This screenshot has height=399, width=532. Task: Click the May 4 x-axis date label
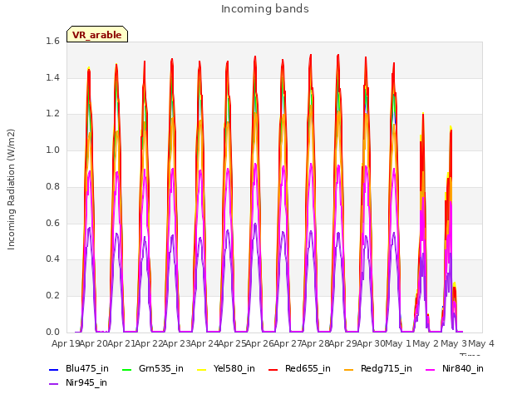(481, 343)
